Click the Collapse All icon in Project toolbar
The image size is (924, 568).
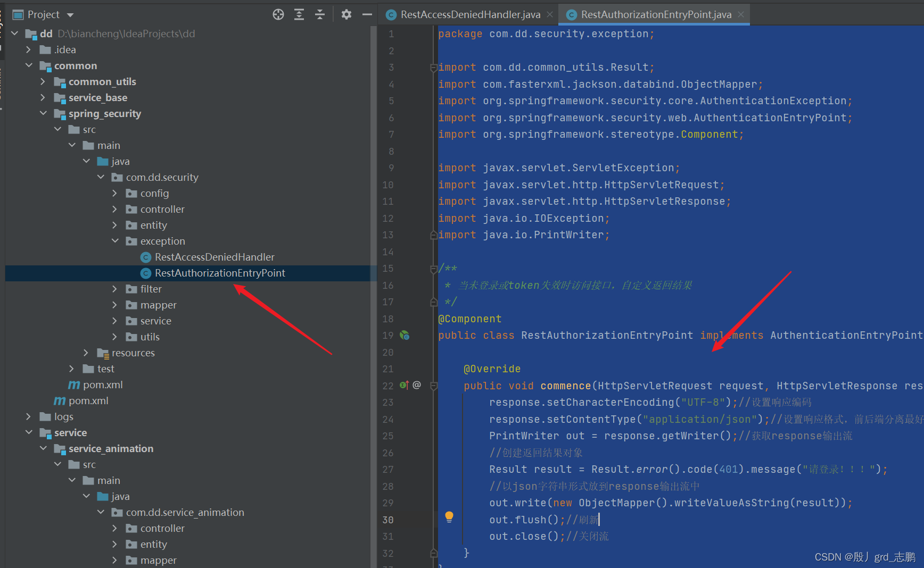pos(320,14)
